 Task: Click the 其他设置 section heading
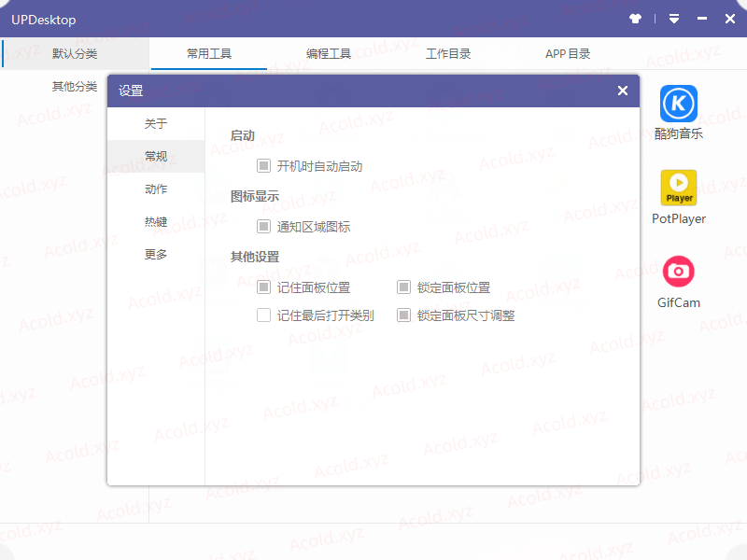pos(255,258)
